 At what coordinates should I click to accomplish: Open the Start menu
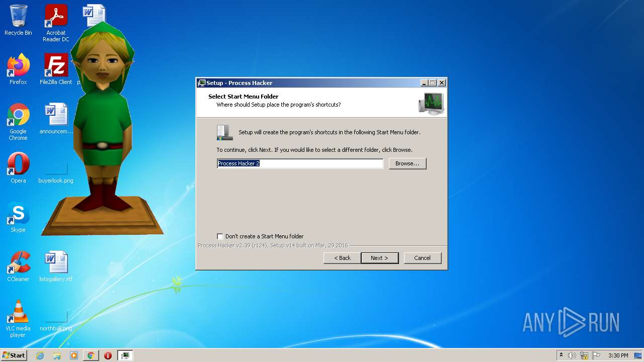(x=14, y=355)
